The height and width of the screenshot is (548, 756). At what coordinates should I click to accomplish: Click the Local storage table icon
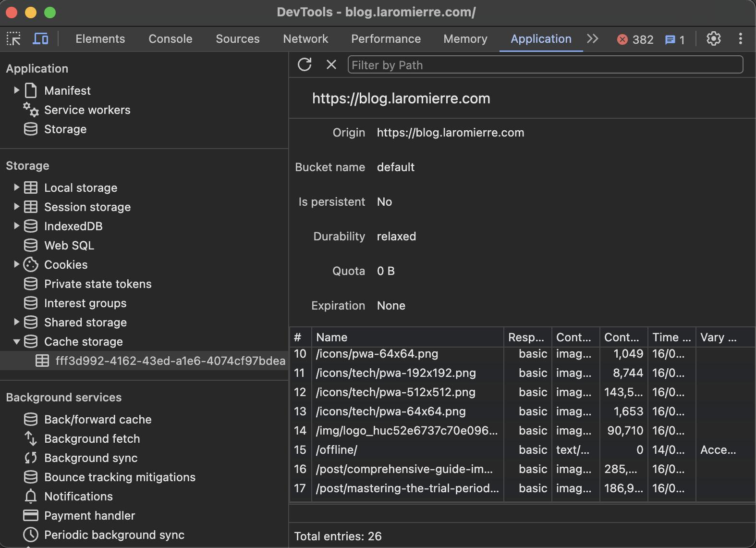click(x=31, y=187)
